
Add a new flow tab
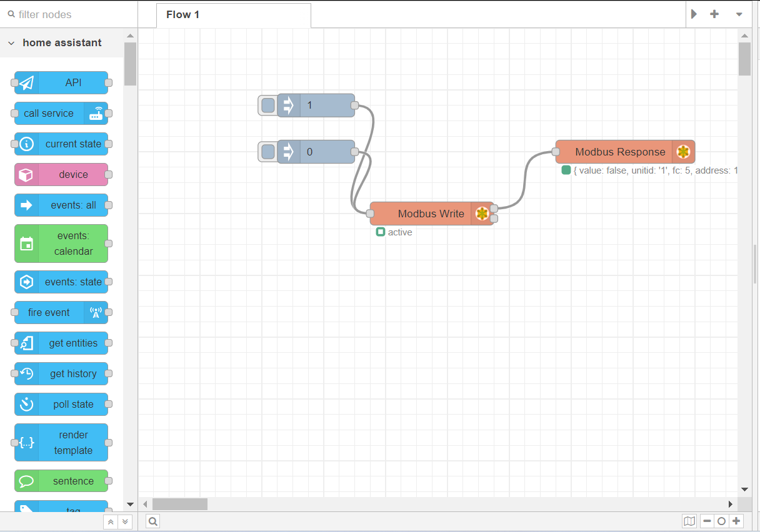tap(714, 14)
